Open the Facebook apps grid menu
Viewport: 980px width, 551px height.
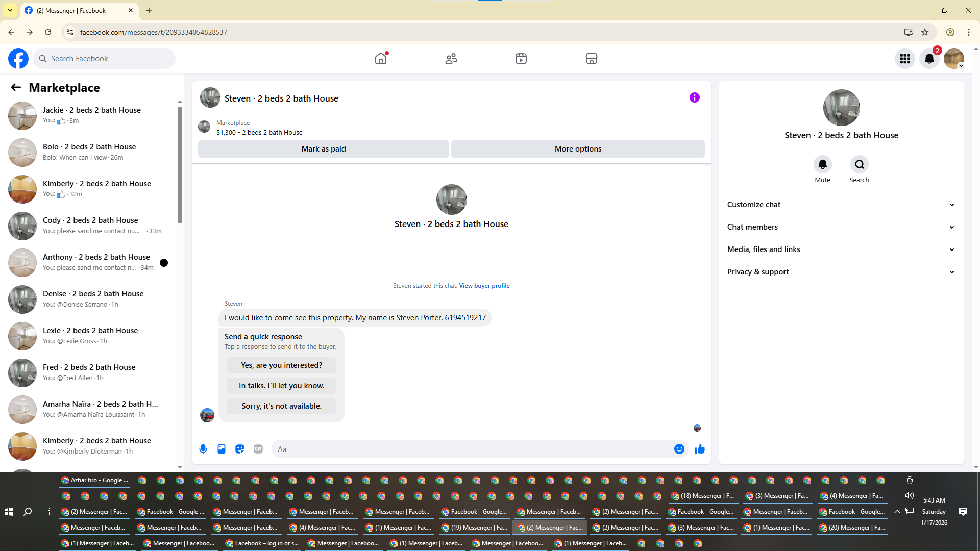click(x=905, y=59)
